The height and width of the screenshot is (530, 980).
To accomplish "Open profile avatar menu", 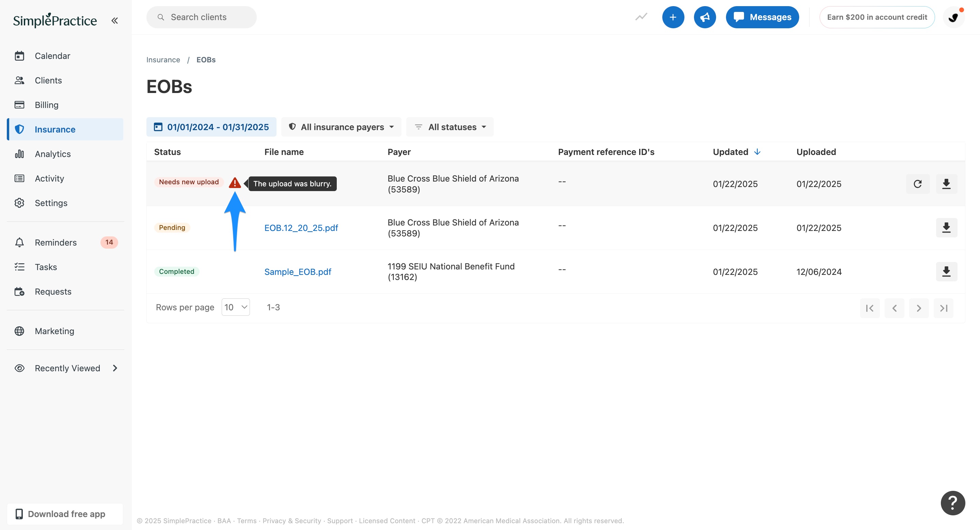I will [x=953, y=17].
